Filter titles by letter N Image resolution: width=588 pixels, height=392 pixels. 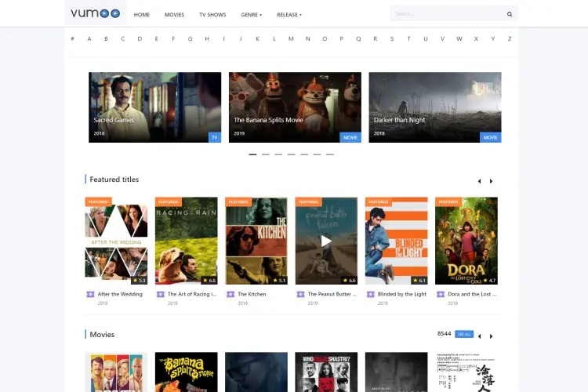308,38
